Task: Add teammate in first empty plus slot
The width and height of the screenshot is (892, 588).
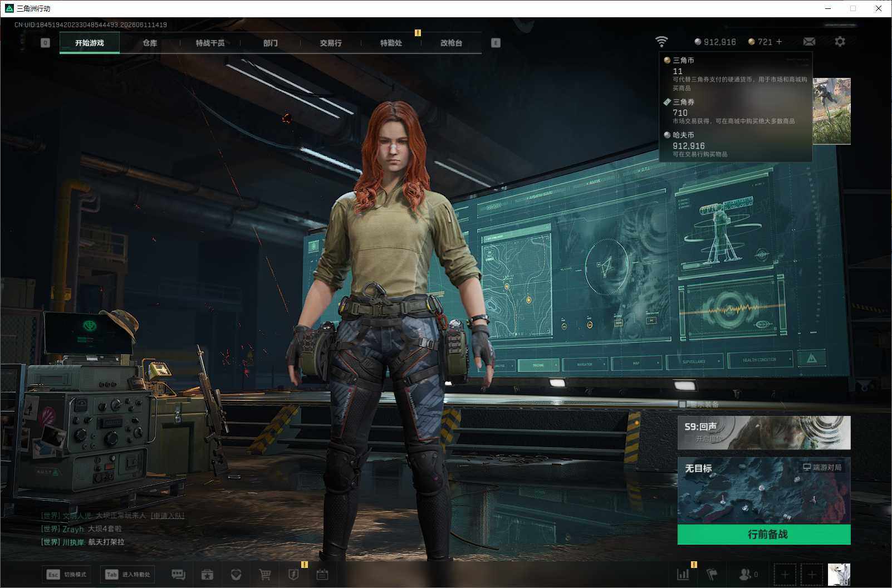Action: pos(785,574)
